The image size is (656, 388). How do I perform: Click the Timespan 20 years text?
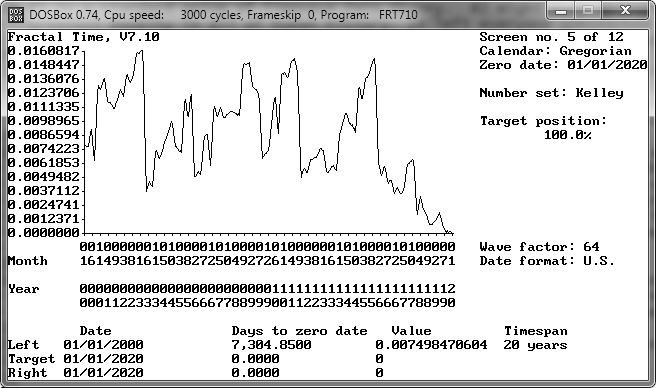click(x=536, y=344)
